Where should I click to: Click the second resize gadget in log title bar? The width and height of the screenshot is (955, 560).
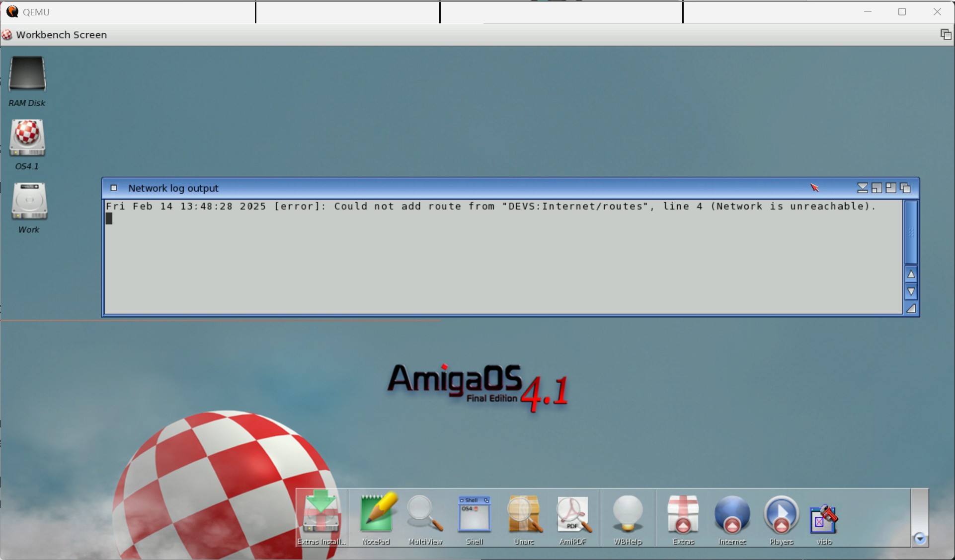(891, 188)
